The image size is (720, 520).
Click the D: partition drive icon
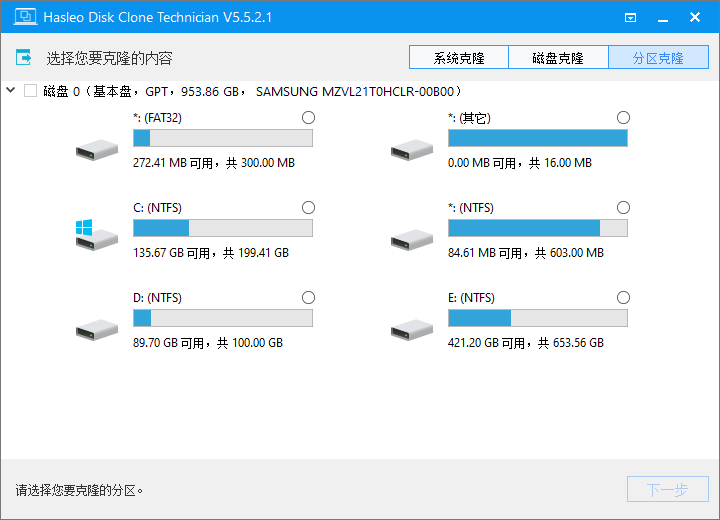(96, 330)
